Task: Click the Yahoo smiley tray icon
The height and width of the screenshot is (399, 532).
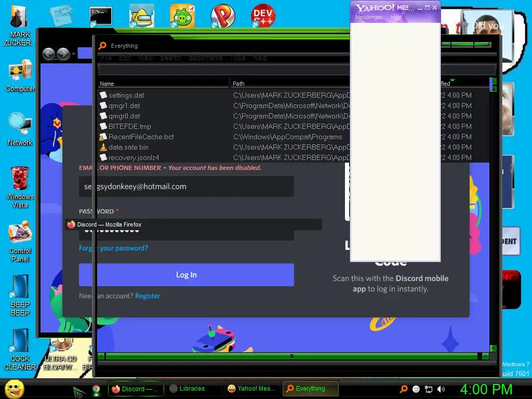Action: [416, 389]
